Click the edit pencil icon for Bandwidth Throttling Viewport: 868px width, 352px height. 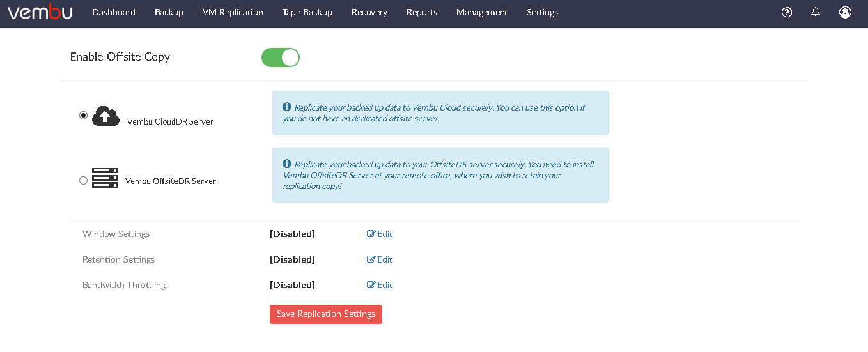click(x=371, y=285)
